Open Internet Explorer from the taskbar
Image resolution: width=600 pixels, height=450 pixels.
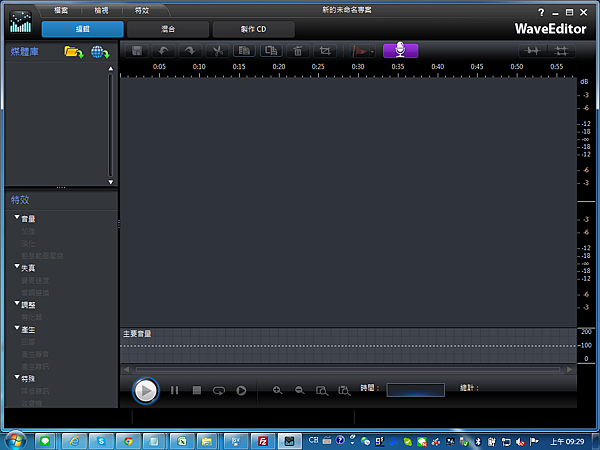tap(75, 442)
